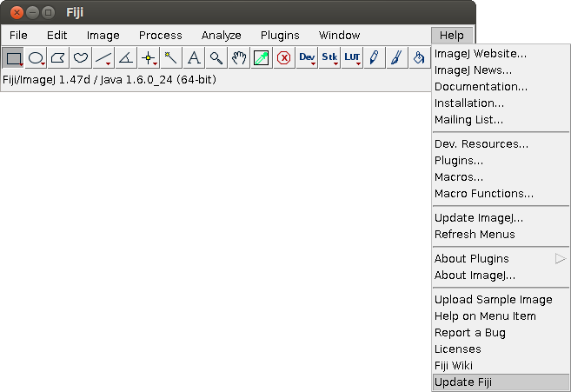The width and height of the screenshot is (571, 392).
Task: Select the Oval selection tool
Action: point(36,57)
